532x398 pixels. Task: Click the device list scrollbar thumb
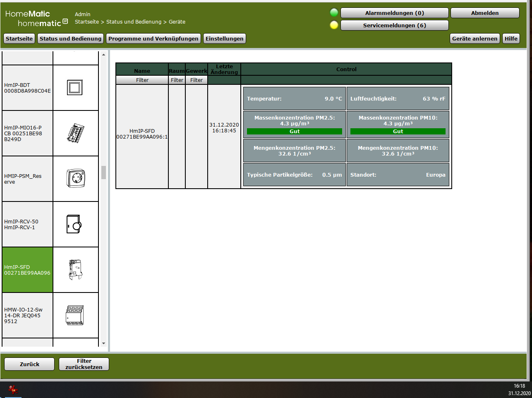[103, 173]
